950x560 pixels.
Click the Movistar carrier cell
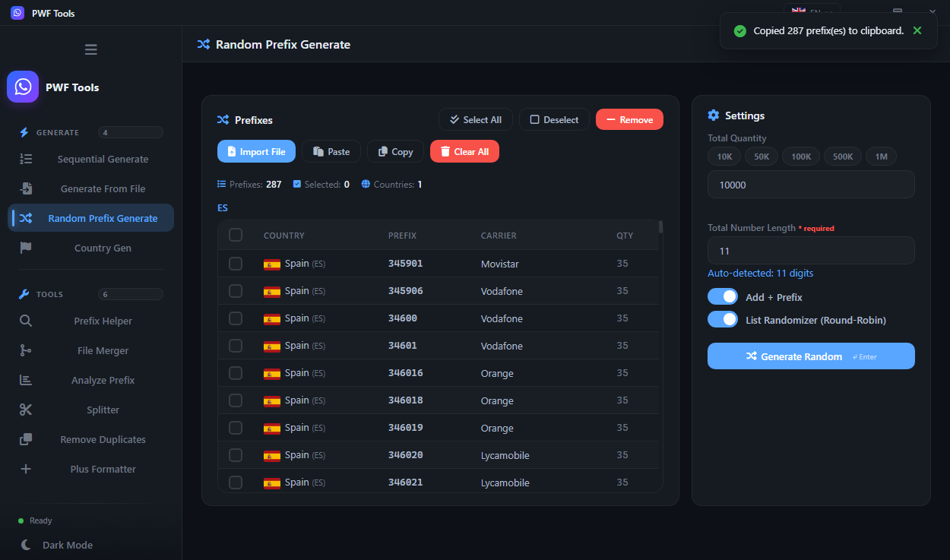tap(500, 264)
